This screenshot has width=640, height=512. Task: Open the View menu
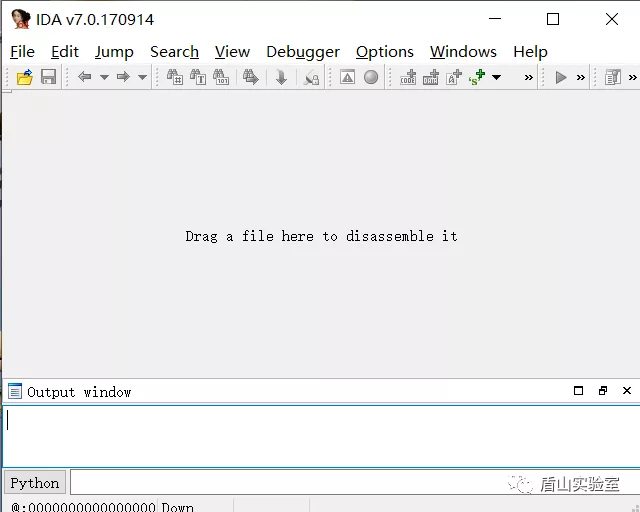click(x=232, y=52)
